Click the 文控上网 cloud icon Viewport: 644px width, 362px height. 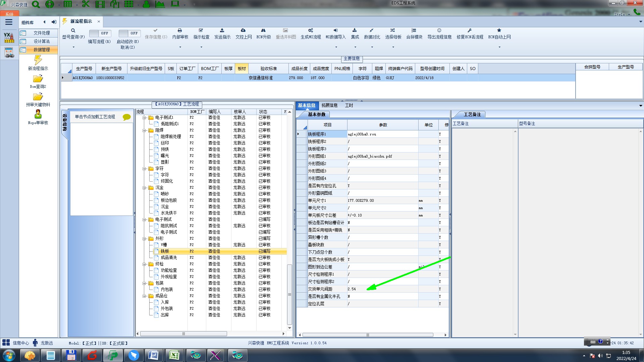[243, 31]
